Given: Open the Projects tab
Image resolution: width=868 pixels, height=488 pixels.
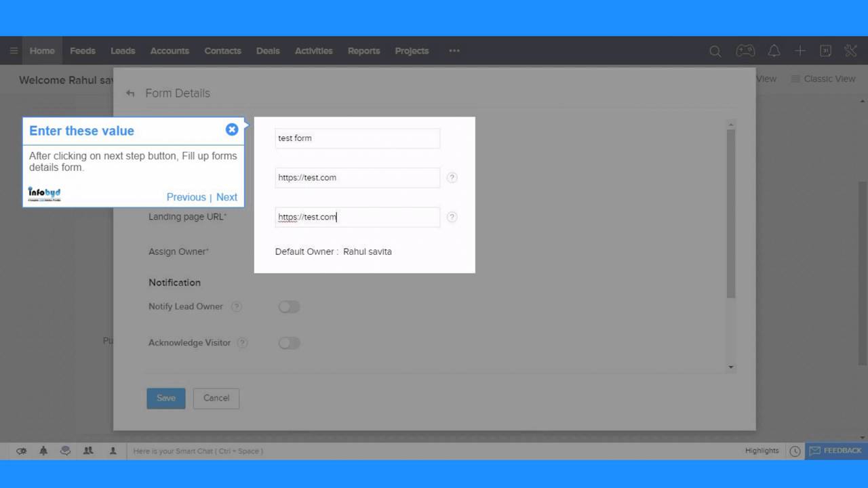Looking at the screenshot, I should pos(412,51).
